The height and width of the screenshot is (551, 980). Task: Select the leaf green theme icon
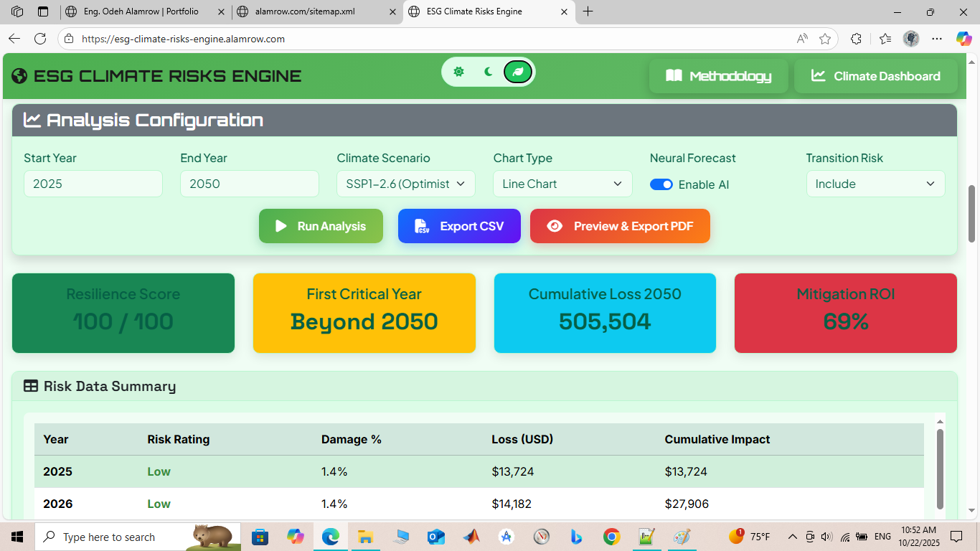(x=518, y=72)
